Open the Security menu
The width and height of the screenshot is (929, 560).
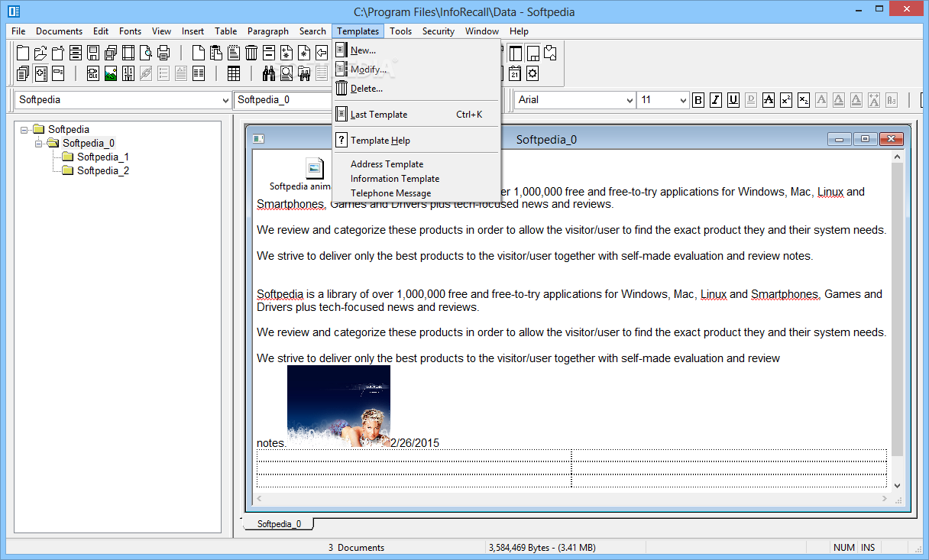pyautogui.click(x=438, y=31)
